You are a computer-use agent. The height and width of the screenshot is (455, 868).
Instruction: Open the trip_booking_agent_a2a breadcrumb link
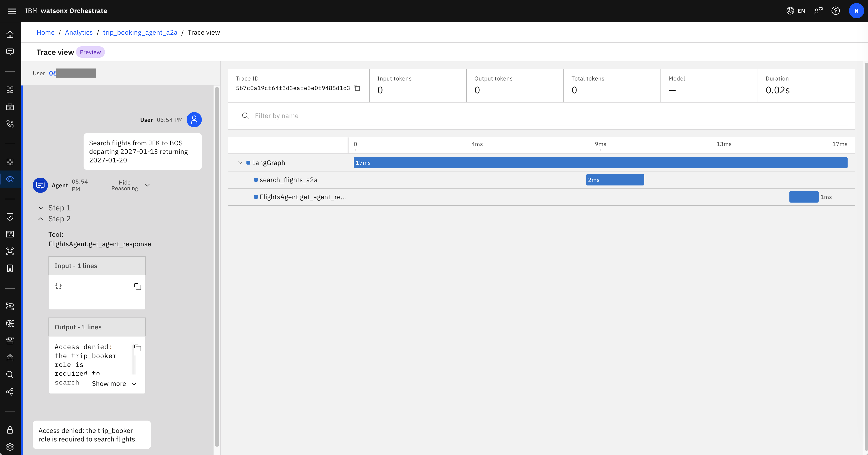(x=140, y=32)
